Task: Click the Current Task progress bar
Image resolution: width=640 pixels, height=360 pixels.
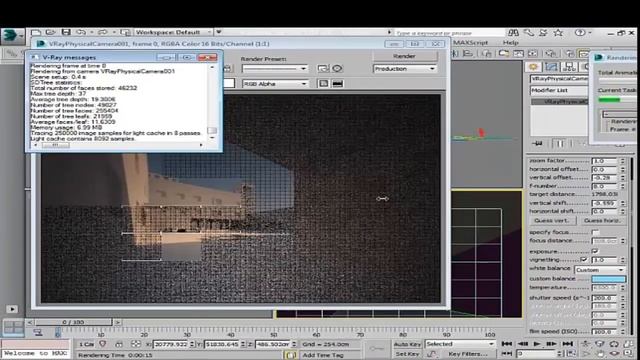Action: point(617,100)
